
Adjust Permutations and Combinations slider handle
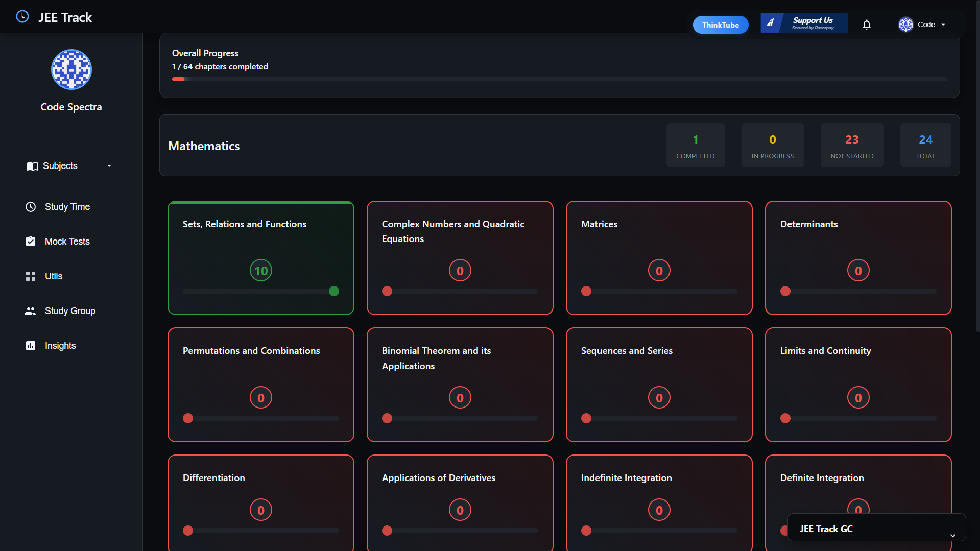coord(188,418)
